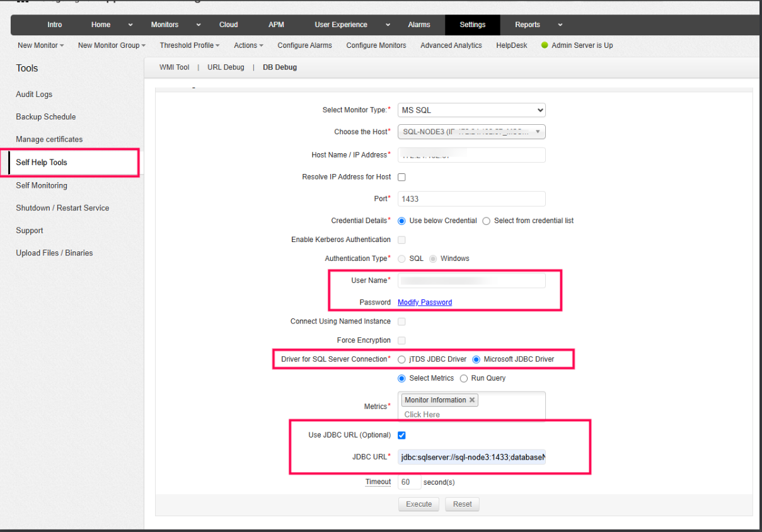Switch to the APM tab
The width and height of the screenshot is (762, 532).
pyautogui.click(x=276, y=25)
